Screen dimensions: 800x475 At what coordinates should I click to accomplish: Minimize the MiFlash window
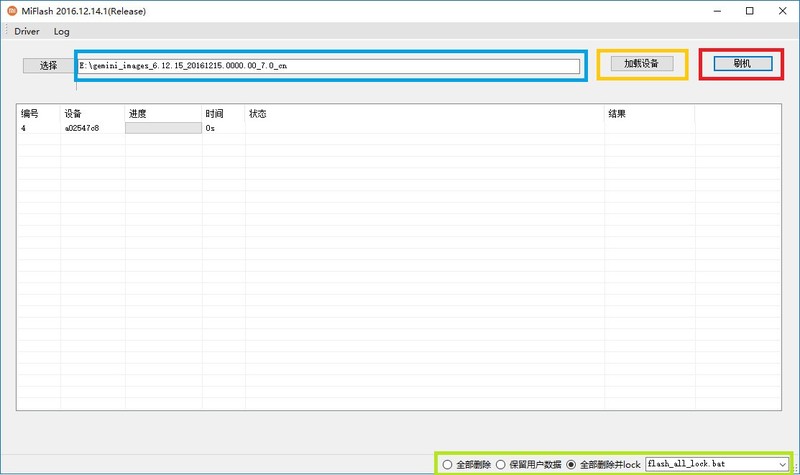coord(717,11)
